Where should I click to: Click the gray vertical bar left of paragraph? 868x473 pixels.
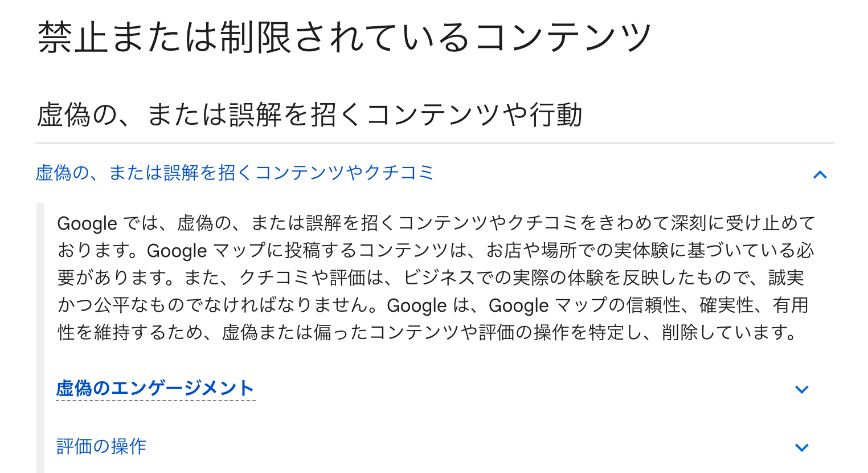click(x=40, y=336)
